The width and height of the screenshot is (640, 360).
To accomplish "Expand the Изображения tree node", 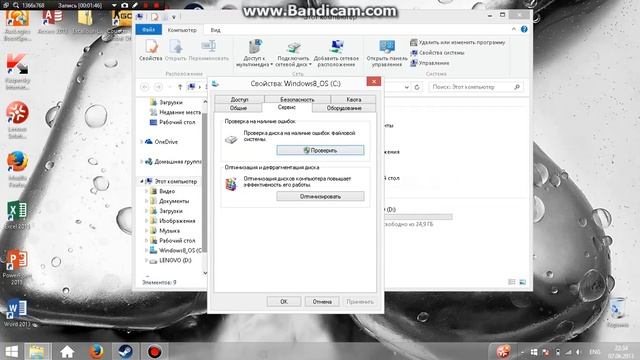I will pos(147,221).
